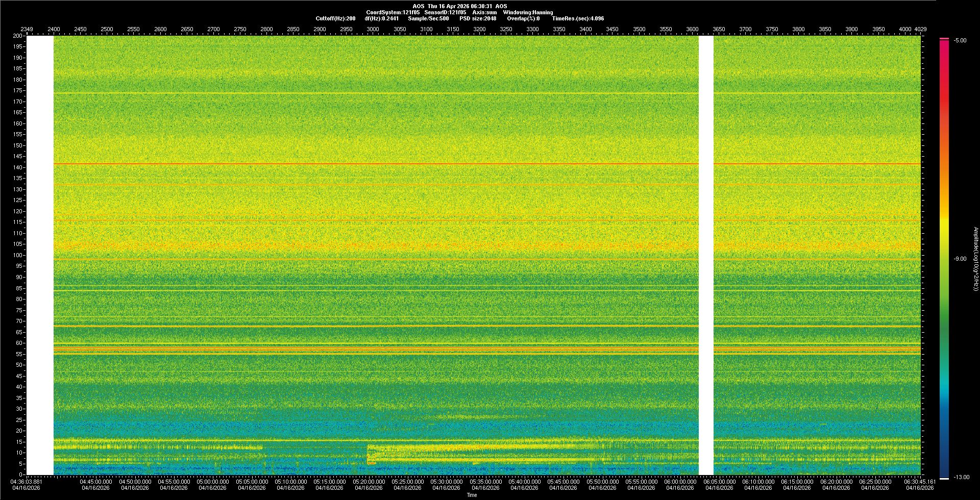The width and height of the screenshot is (980, 500).
Task: Select the Cutoff(Hz):200 parameter text
Action: (x=335, y=18)
